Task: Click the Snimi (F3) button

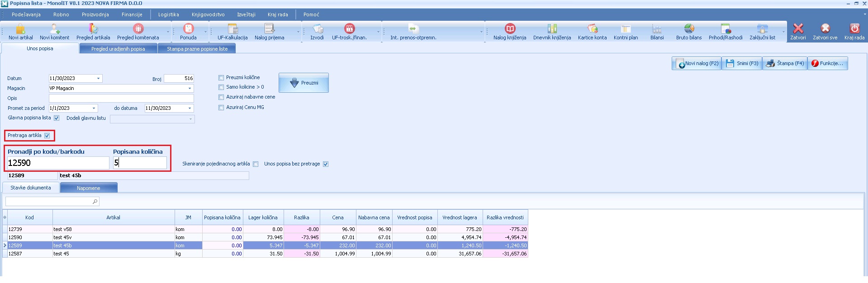Action: pos(742,63)
